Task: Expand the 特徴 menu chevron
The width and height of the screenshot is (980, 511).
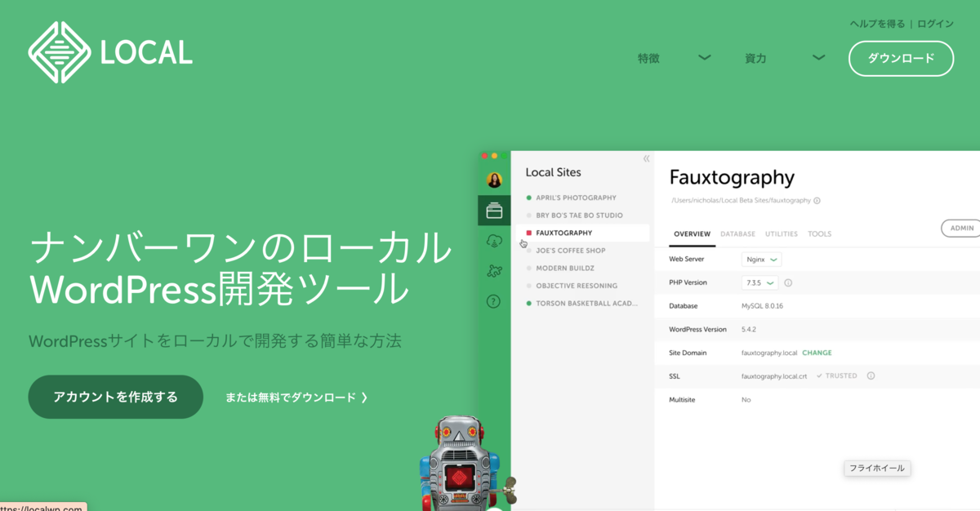Action: click(x=705, y=58)
